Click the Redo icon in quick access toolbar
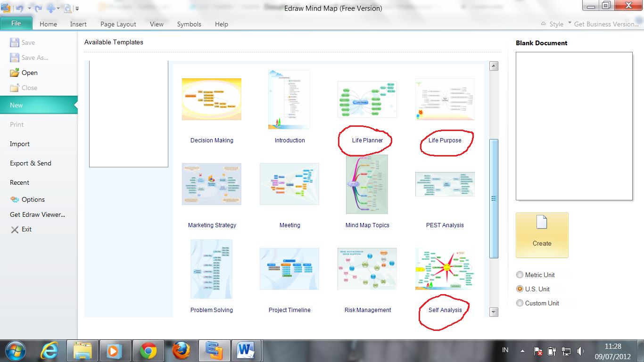Image resolution: width=644 pixels, height=362 pixels. point(39,8)
